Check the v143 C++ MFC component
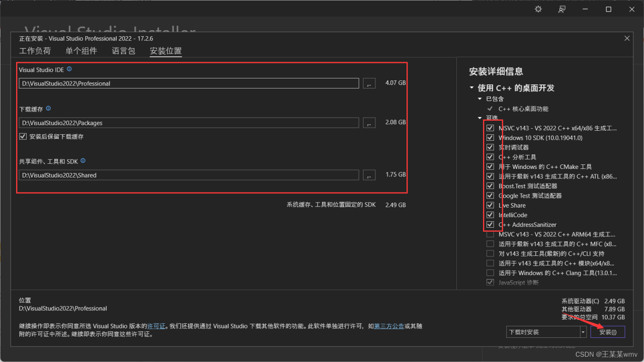 (490, 244)
